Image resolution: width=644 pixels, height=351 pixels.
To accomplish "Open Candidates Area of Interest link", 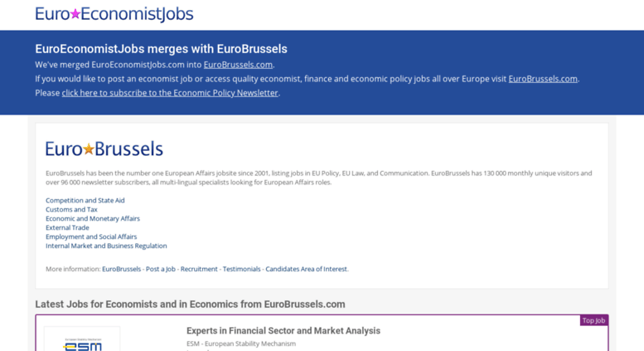I will pos(307,269).
